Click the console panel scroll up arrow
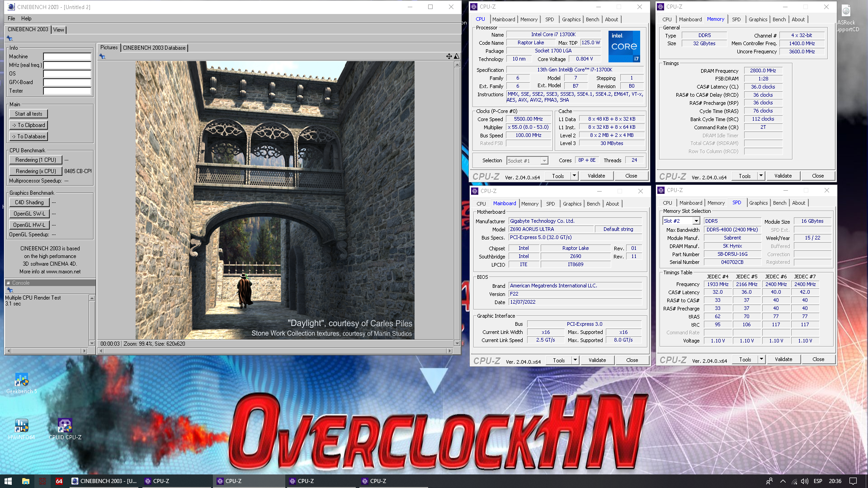Viewport: 868px width, 488px height. click(92, 298)
